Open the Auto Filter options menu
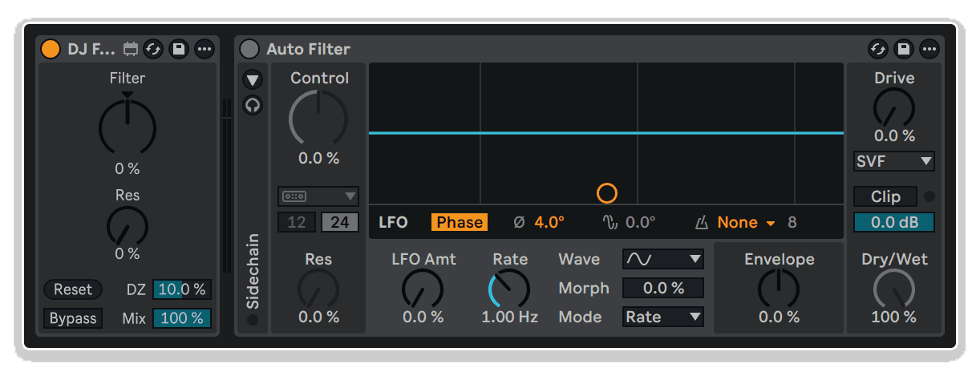This screenshot has height=372, width=980. click(929, 49)
